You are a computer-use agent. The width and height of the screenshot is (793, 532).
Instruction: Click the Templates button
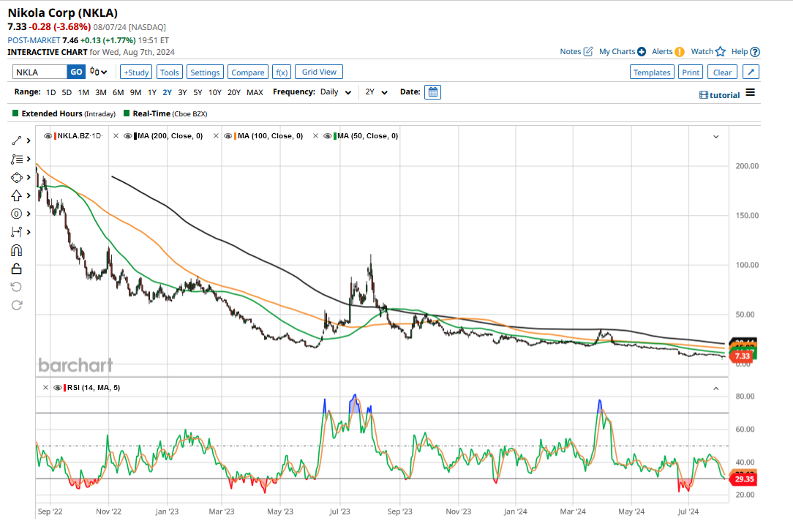652,72
